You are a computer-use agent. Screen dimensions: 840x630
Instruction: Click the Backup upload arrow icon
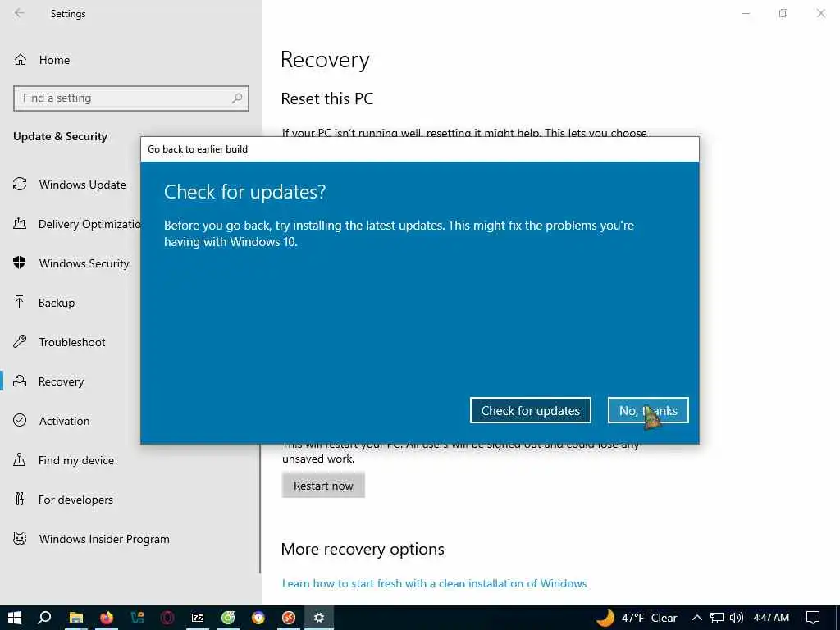[20, 302]
